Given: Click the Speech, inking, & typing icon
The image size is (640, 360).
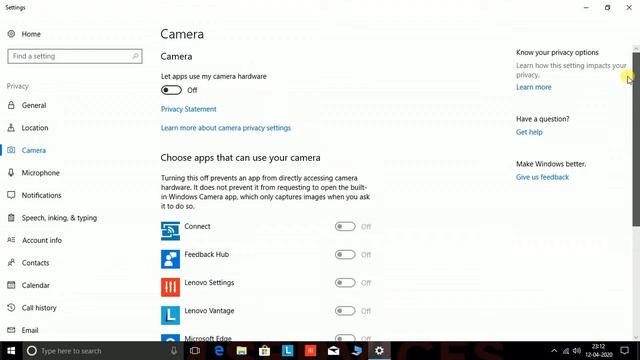Looking at the screenshot, I should pyautogui.click(x=11, y=218).
